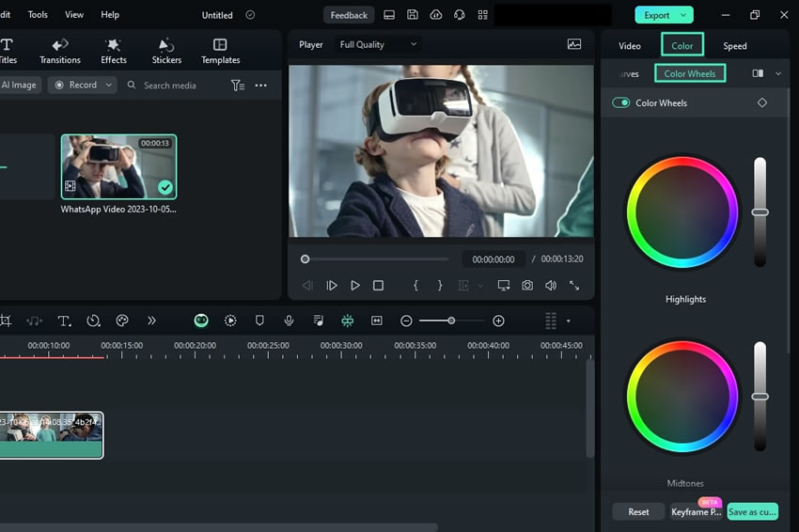Click the green AI assistant face icon
The height and width of the screenshot is (532, 799).
coord(201,321)
